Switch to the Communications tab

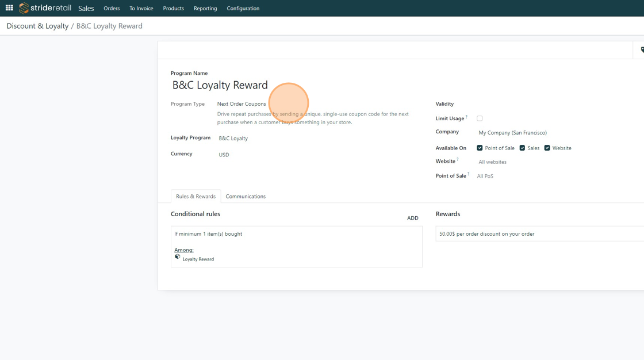(x=246, y=197)
